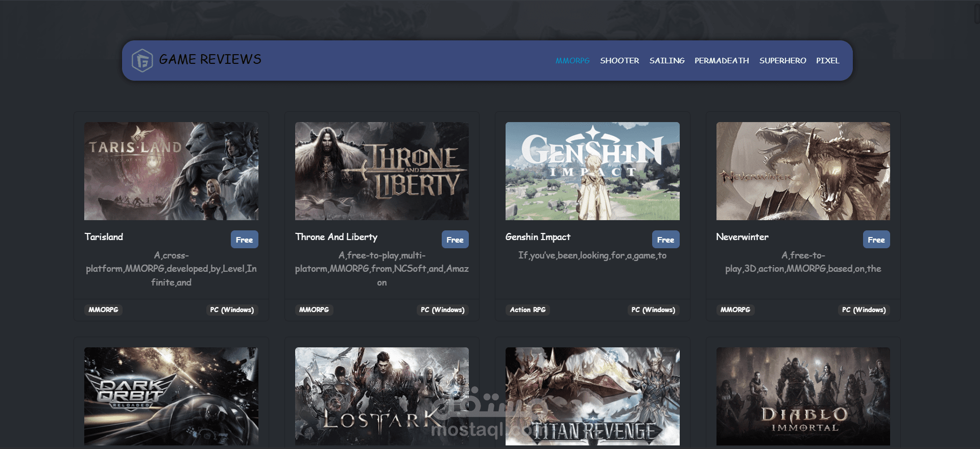Click PC (Windows) tag on Throne And Liberty

click(x=443, y=310)
